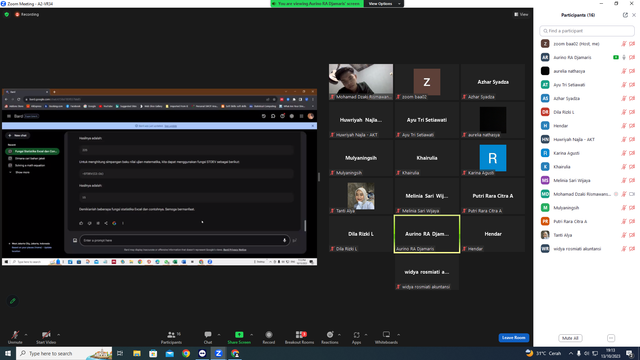640x360 pixels.
Task: Expand the caret next to Whiteboards
Action: pyautogui.click(x=398, y=335)
